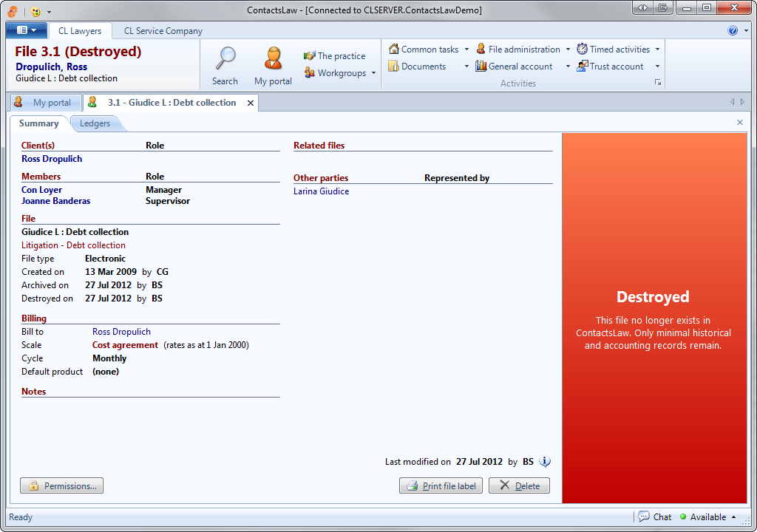Open member Con Loyer link
Screen dimensions: 757x532
click(x=41, y=190)
